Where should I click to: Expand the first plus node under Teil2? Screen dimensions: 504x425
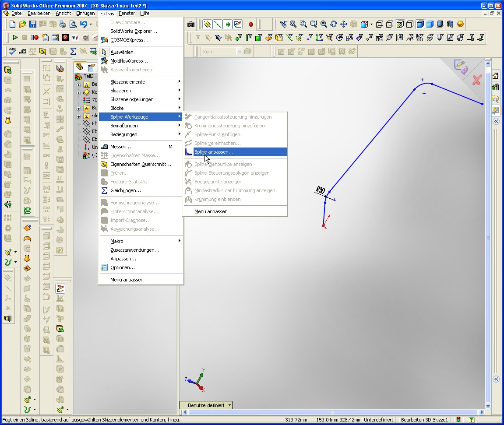[78, 85]
